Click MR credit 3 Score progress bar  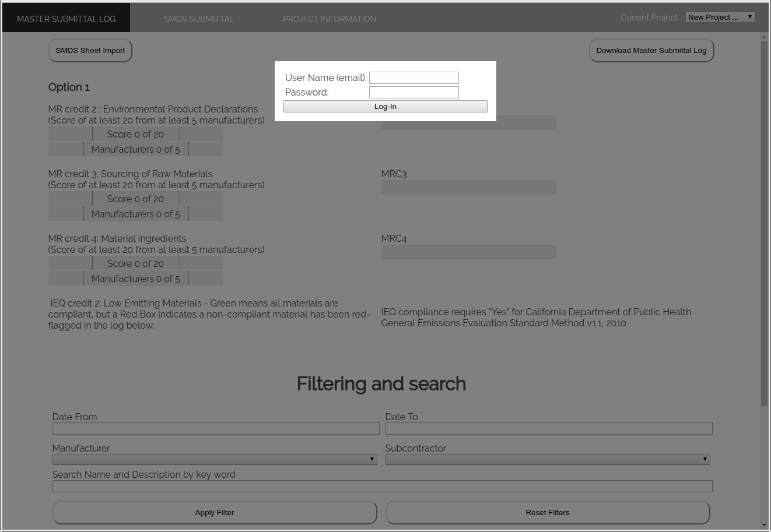(135, 199)
